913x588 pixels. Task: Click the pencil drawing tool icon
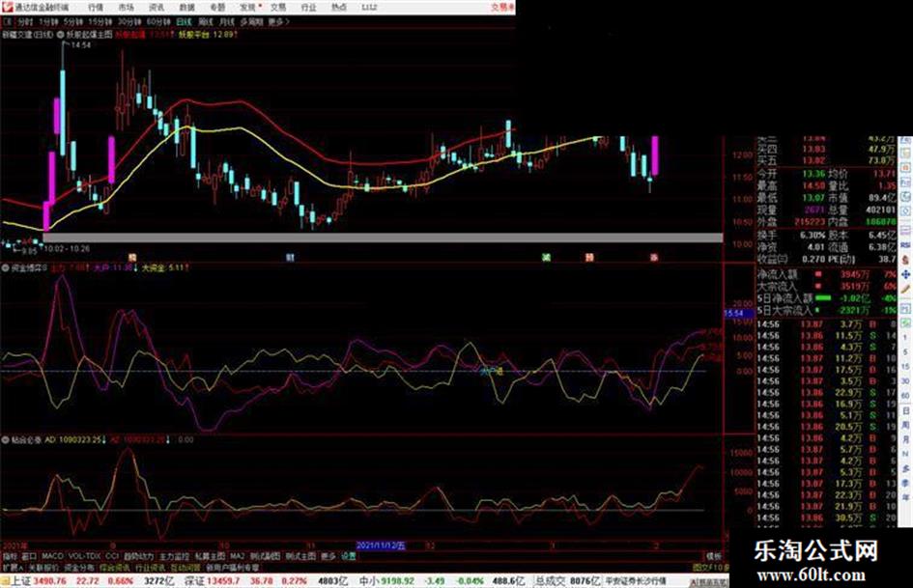tap(905, 290)
